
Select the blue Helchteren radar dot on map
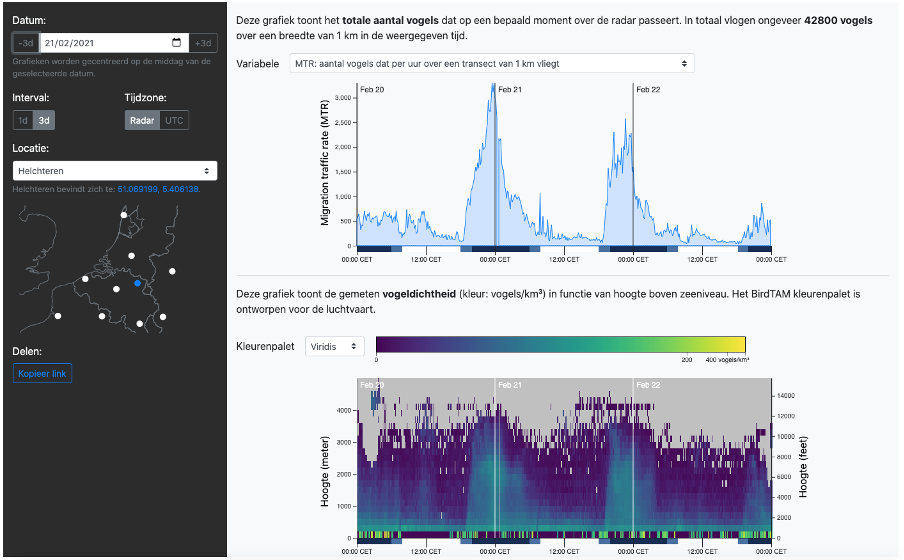point(137,283)
